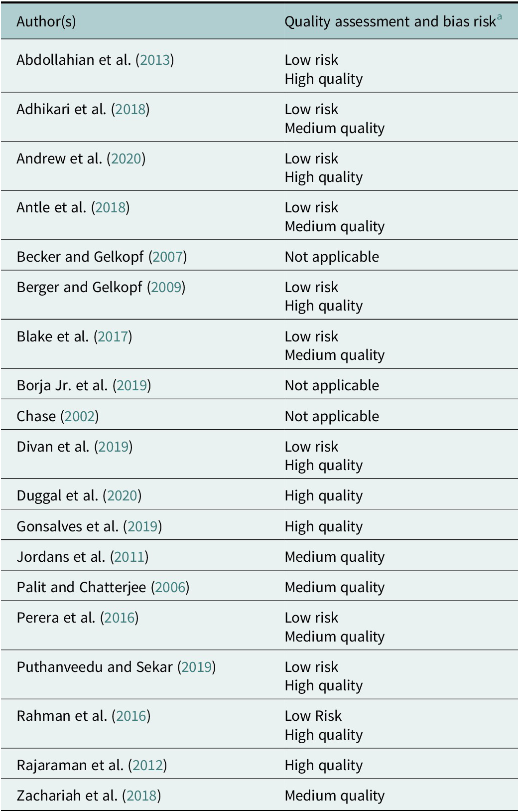The image size is (519, 812).
Task: Follow the 2019 link for Gonsalves et al.
Action: [x=142, y=527]
